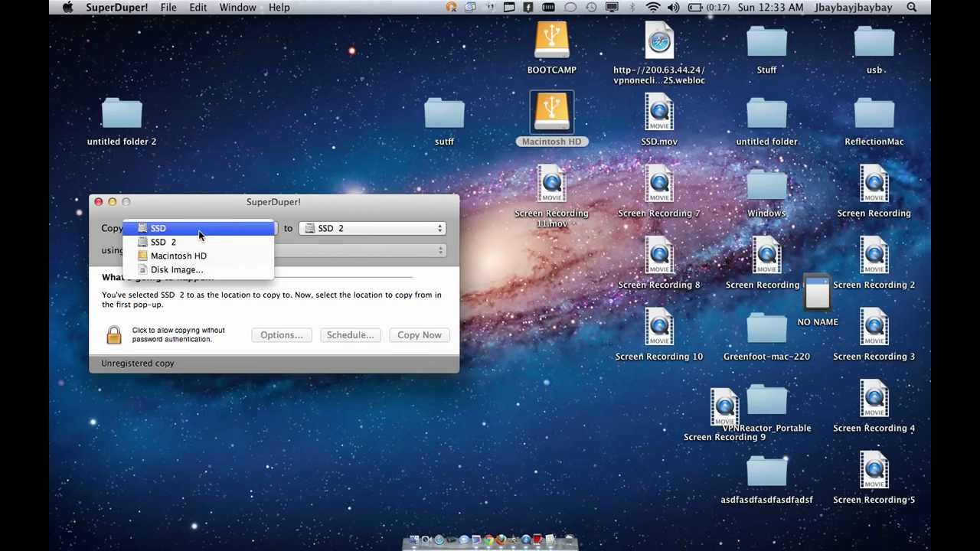The height and width of the screenshot is (551, 980).
Task: Pick Macintosh HD from the source list
Action: (x=198, y=256)
